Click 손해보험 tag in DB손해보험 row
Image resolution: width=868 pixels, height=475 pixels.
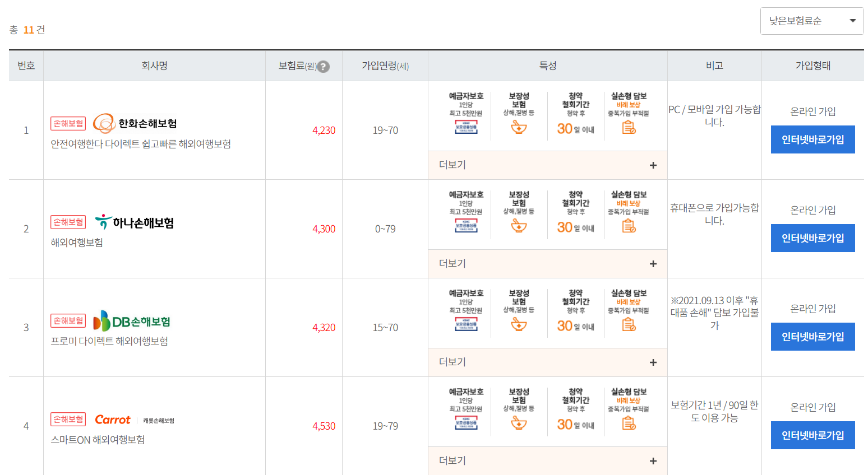68,321
